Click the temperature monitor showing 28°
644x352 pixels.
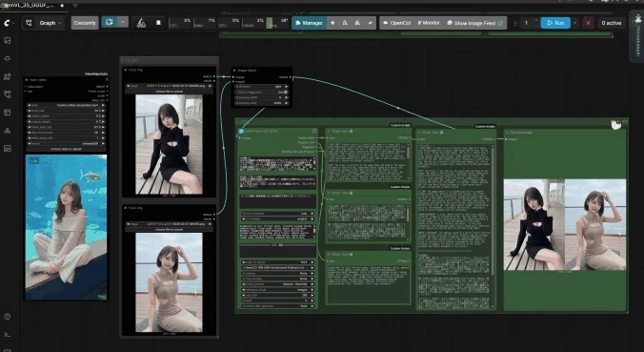click(277, 23)
